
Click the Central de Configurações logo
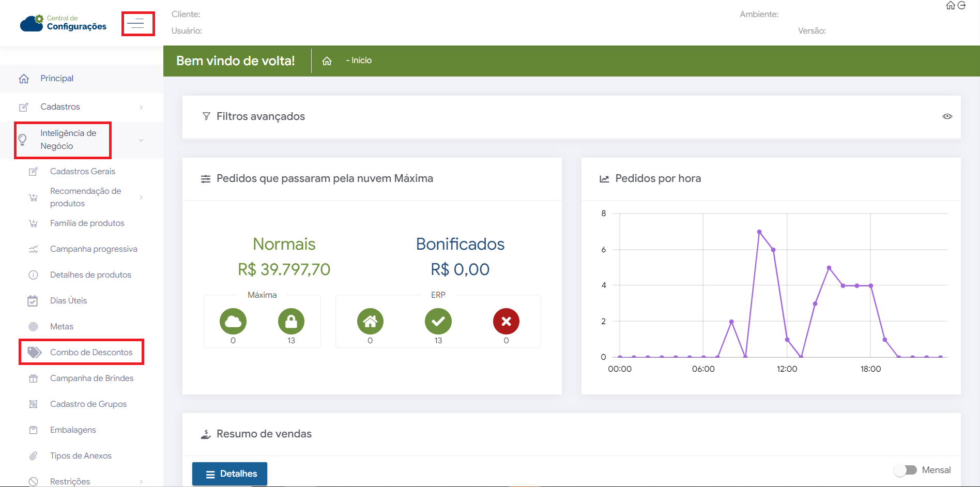63,23
